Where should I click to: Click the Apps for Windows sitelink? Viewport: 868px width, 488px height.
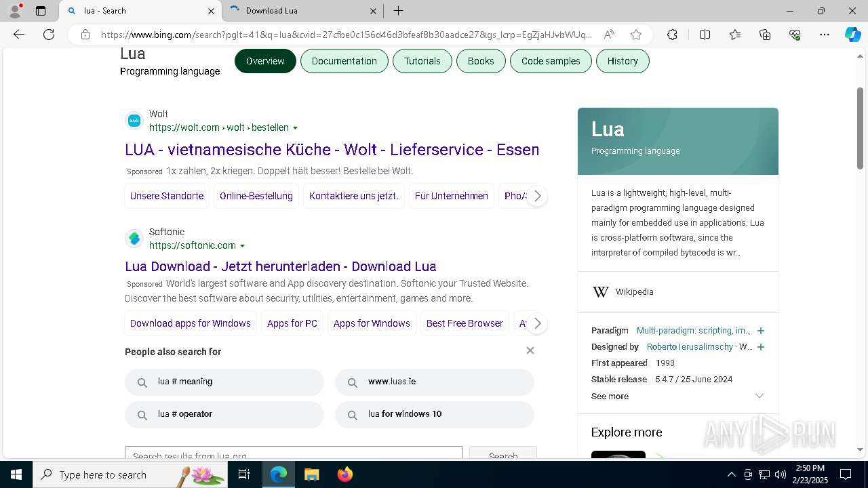(372, 323)
